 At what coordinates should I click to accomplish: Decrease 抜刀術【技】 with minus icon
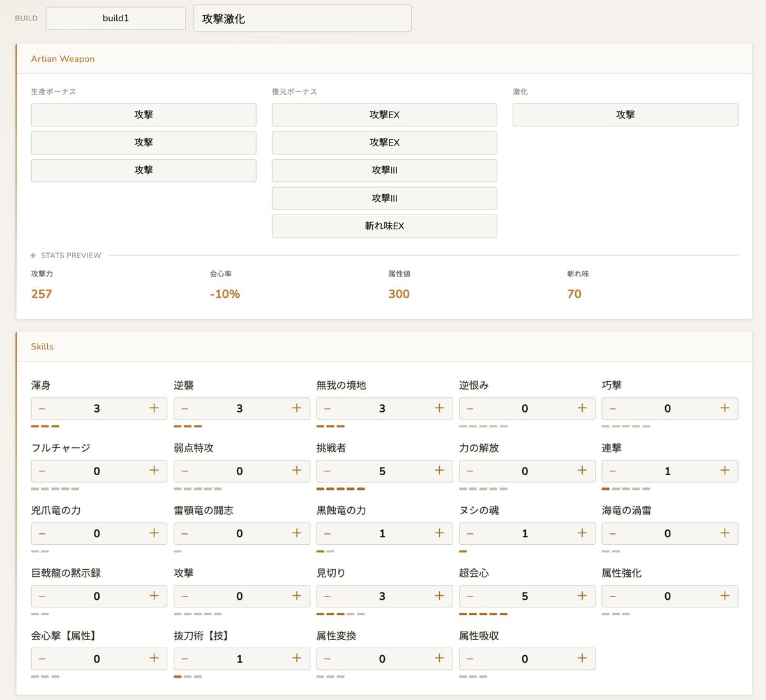click(185, 658)
